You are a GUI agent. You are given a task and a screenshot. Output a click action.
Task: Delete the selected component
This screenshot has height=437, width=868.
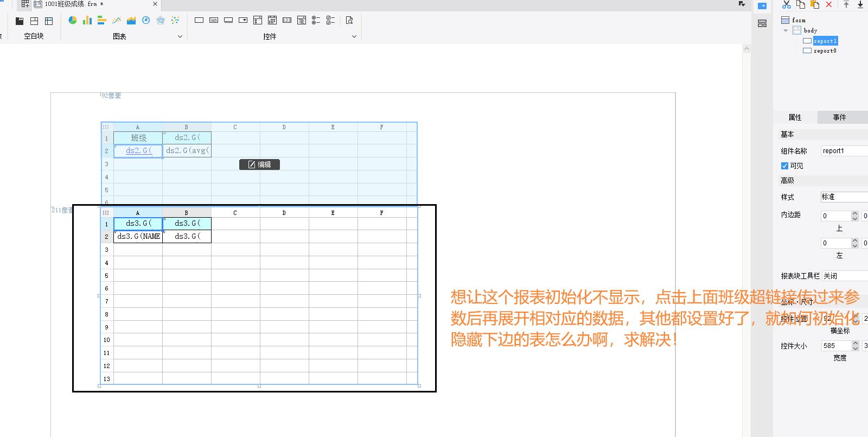(829, 4)
